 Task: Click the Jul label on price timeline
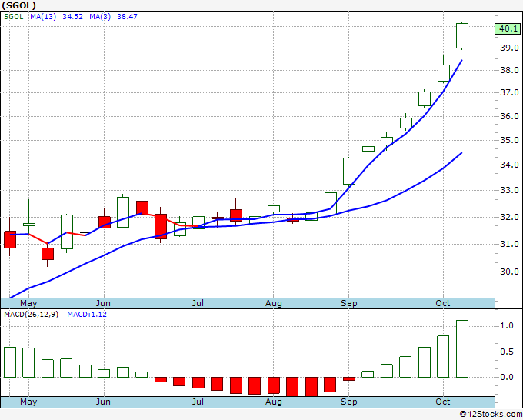[198, 303]
